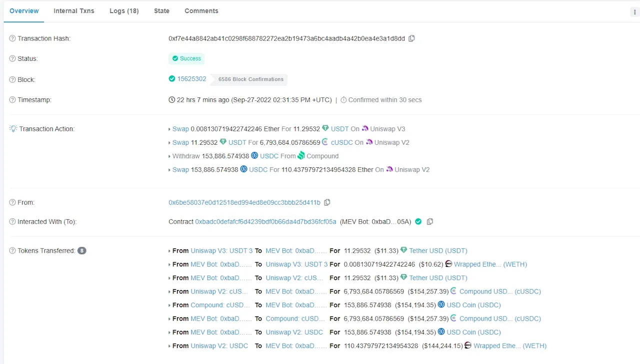Click the clock icon before the timestamp
640x364 pixels.
pyautogui.click(x=172, y=100)
